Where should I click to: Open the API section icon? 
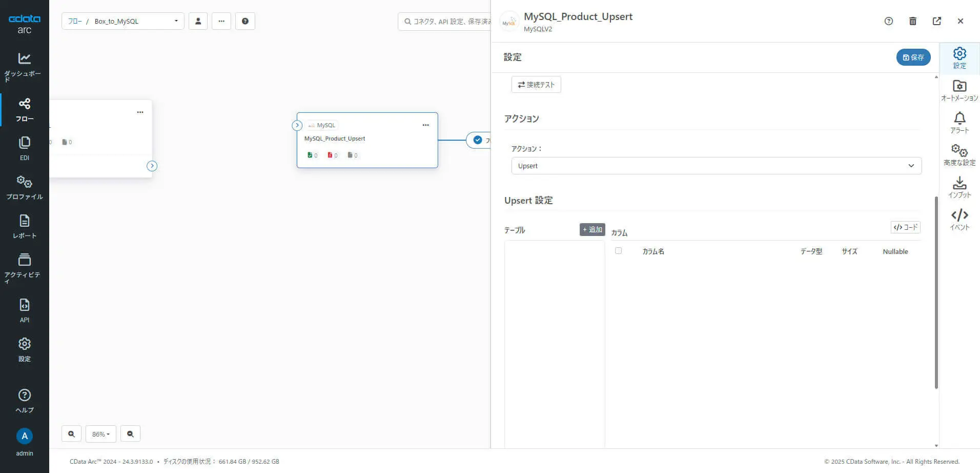point(24,310)
